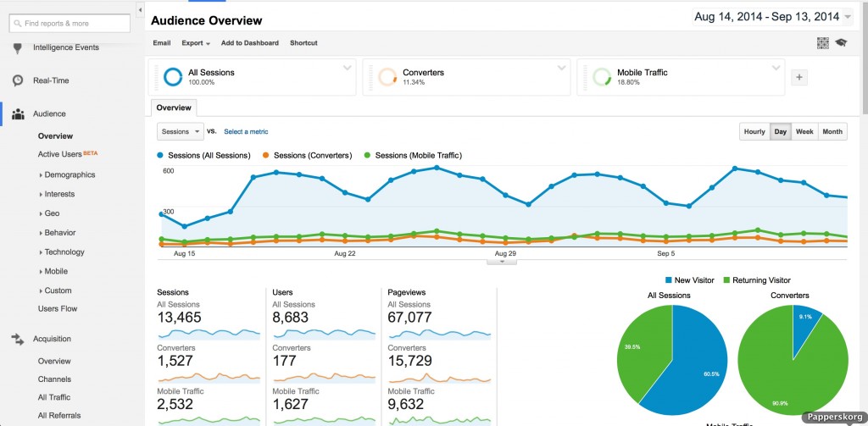This screenshot has width=868, height=426.
Task: Open the date range picker dropdown
Action: 773,17
